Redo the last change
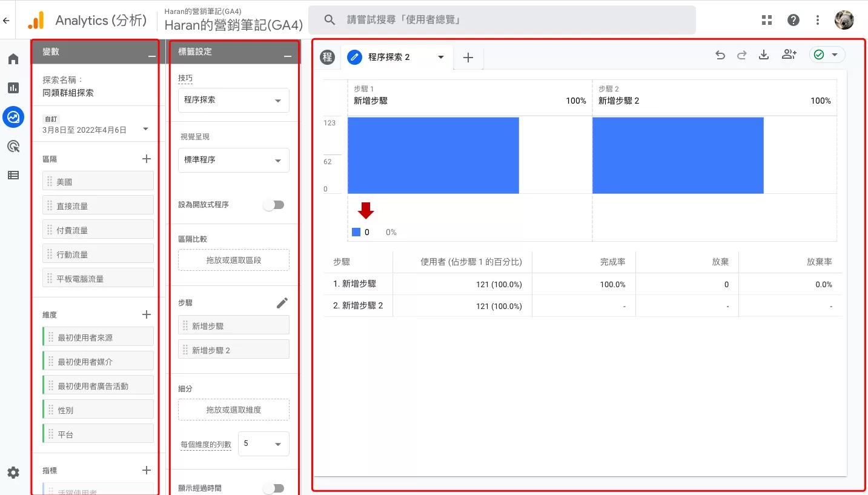The image size is (868, 495). 742,55
